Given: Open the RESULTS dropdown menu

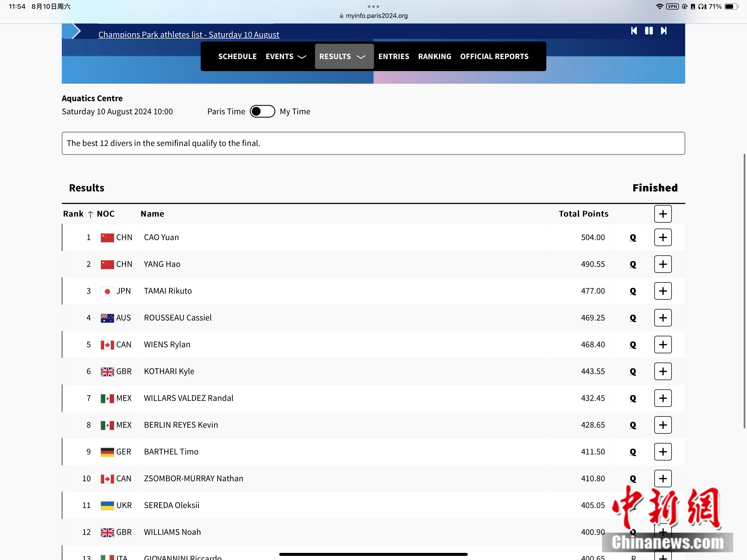Looking at the screenshot, I should (344, 56).
